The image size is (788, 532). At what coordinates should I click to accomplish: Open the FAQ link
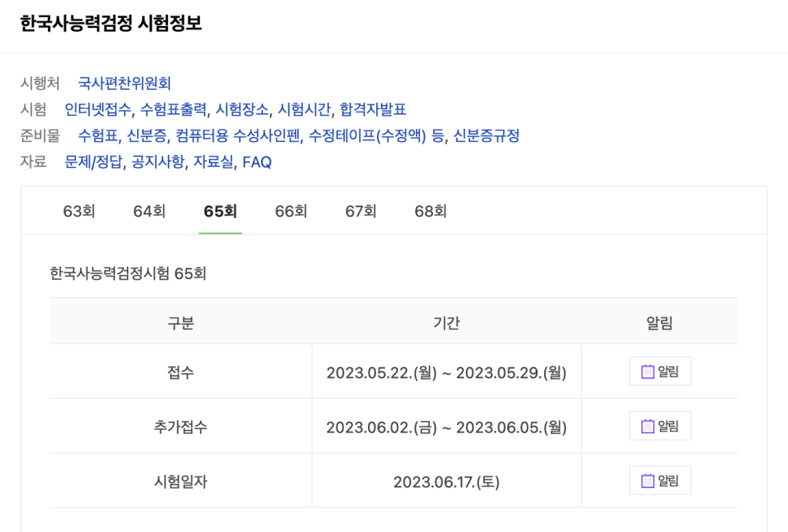[x=257, y=162]
